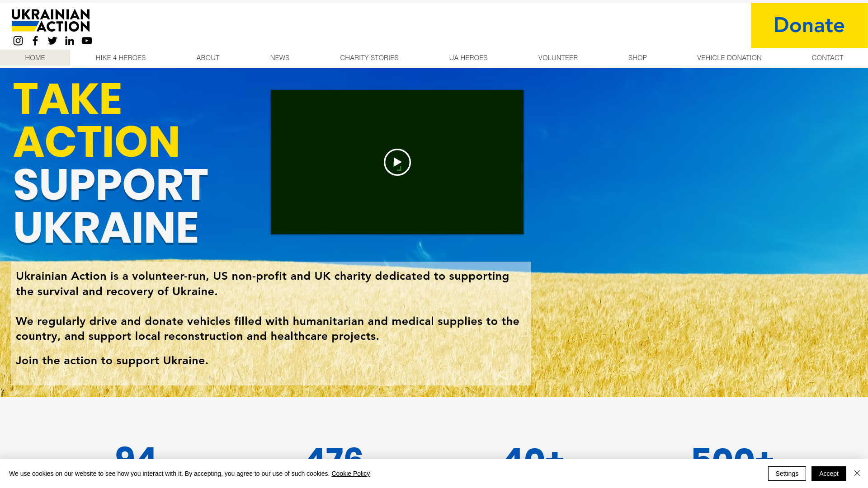
Task: Click the video player area
Action: (397, 162)
